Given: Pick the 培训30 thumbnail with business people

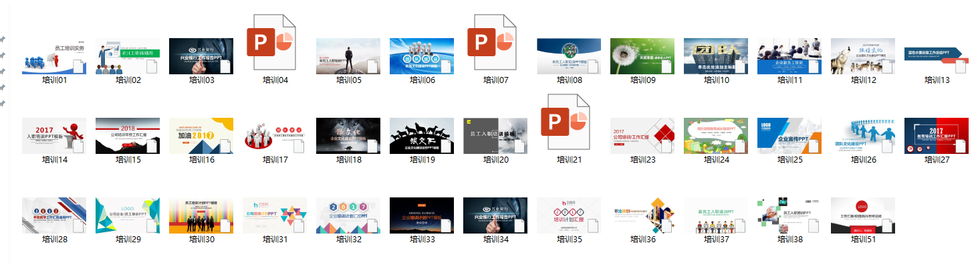Looking at the screenshot, I should [x=201, y=215].
